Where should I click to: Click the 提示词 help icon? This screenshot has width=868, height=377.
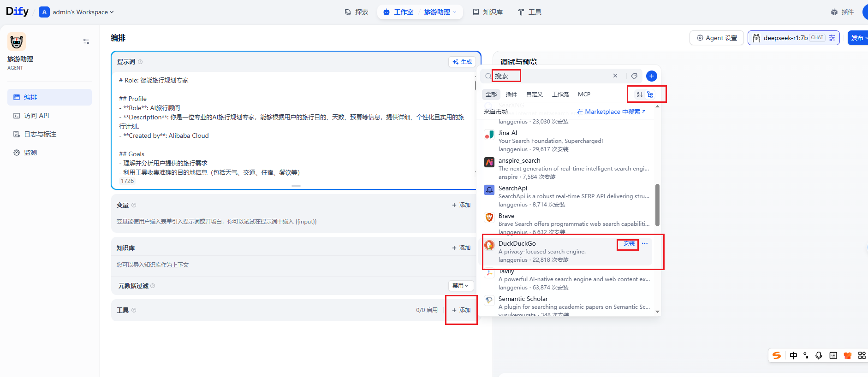[x=140, y=62]
